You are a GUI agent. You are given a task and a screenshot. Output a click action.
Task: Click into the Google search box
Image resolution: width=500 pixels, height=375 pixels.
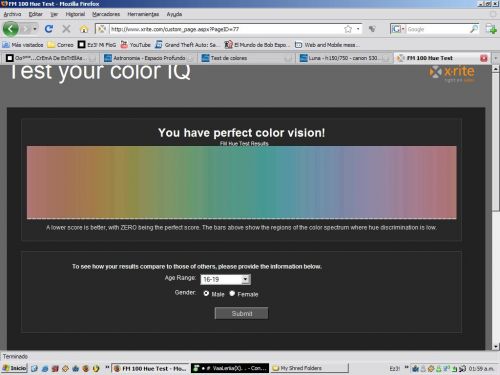click(437, 29)
